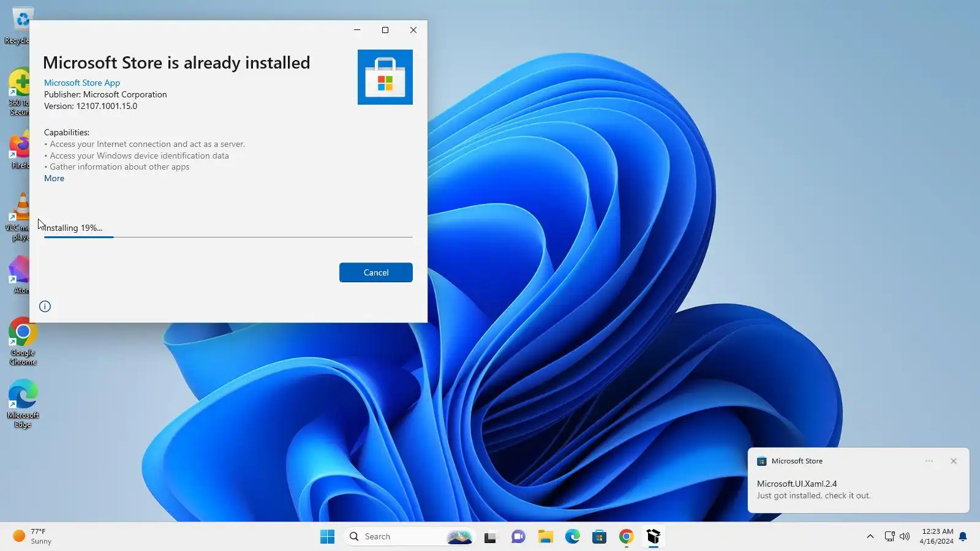The height and width of the screenshot is (551, 980).
Task: Click the Microsoft Store is already installed heading
Action: [176, 62]
